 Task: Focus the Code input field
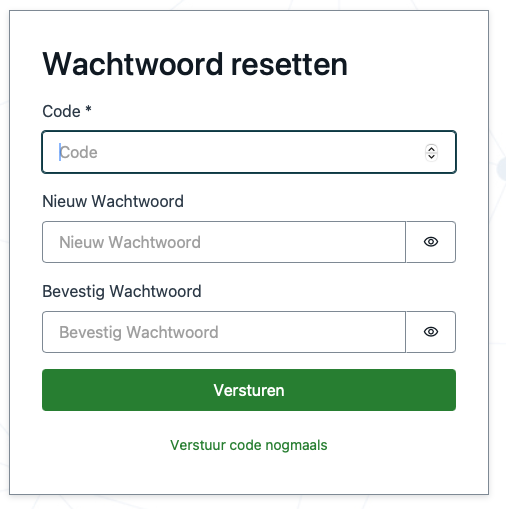[249, 152]
